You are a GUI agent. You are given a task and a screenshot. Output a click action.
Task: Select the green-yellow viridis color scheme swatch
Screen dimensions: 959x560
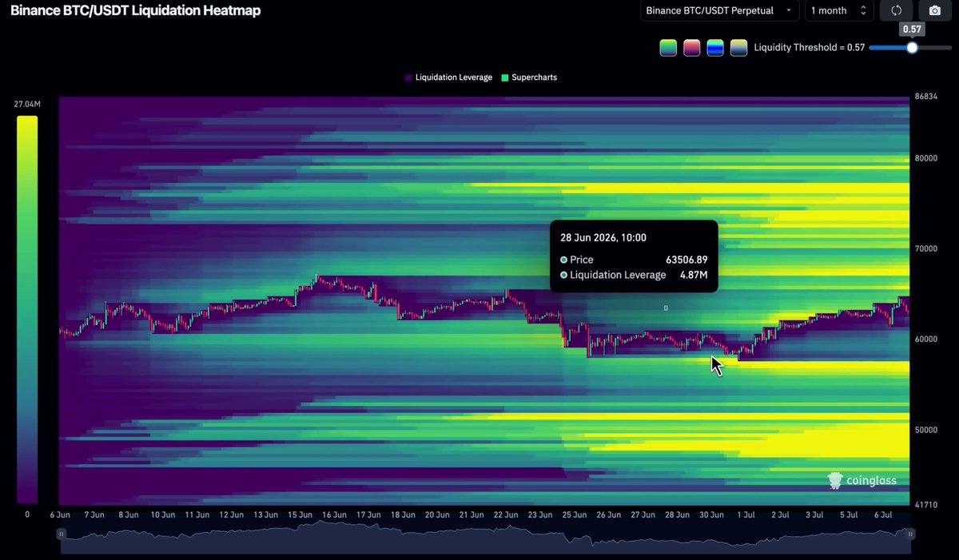668,48
